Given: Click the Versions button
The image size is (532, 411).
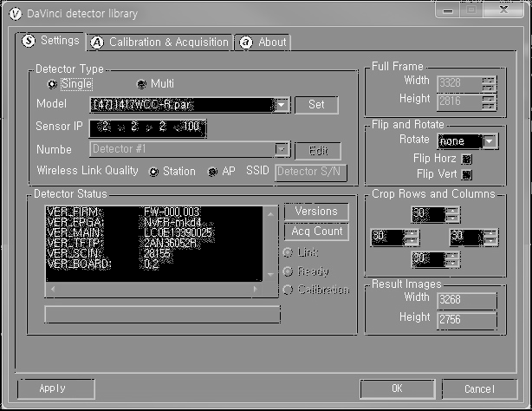Looking at the screenshot, I should pos(316,212).
